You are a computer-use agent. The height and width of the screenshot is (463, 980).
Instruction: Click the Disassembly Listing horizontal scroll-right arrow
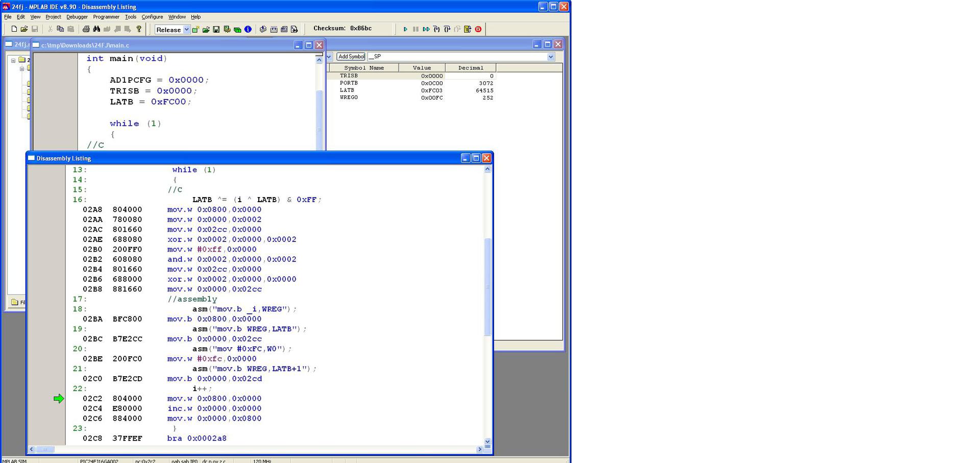pyautogui.click(x=479, y=449)
